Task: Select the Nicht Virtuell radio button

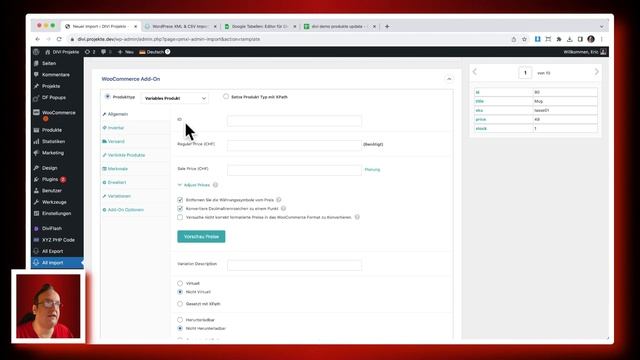Action: (x=180, y=292)
